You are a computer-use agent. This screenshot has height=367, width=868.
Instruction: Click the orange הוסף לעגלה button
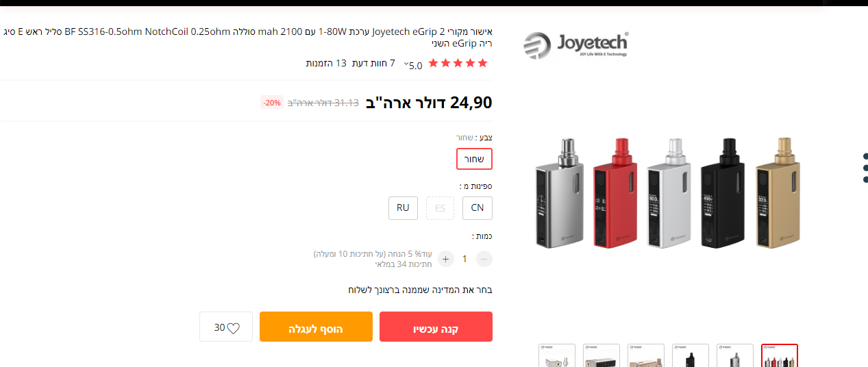[x=316, y=327]
